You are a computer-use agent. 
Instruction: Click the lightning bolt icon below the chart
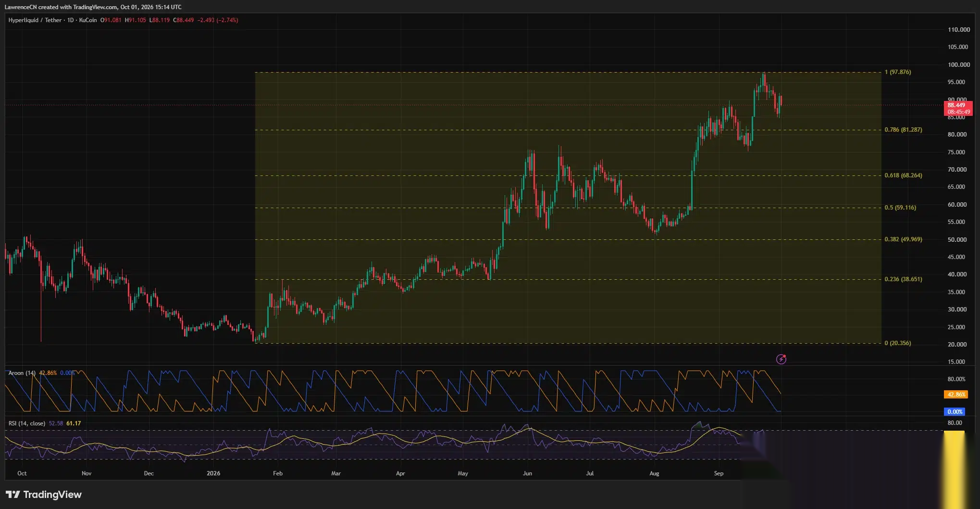click(781, 359)
